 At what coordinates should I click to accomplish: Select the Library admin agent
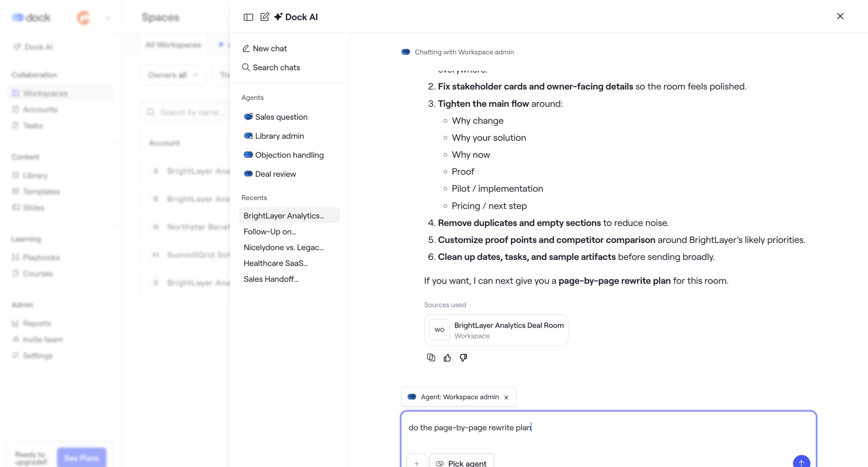pyautogui.click(x=274, y=136)
